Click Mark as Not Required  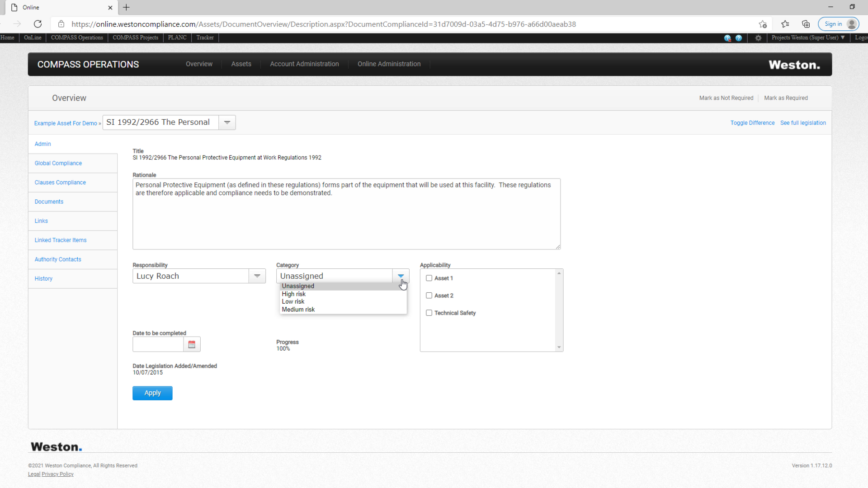click(x=726, y=98)
